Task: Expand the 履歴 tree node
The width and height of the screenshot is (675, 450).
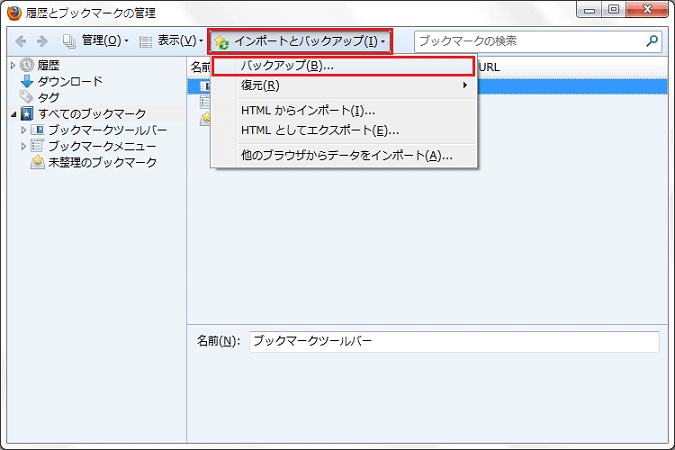Action: coord(13,65)
